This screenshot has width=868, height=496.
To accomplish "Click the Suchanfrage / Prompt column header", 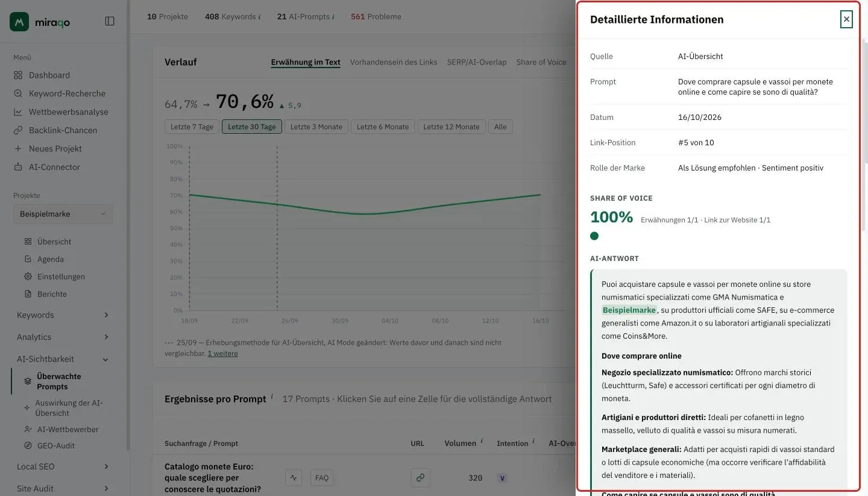I will [x=201, y=444].
